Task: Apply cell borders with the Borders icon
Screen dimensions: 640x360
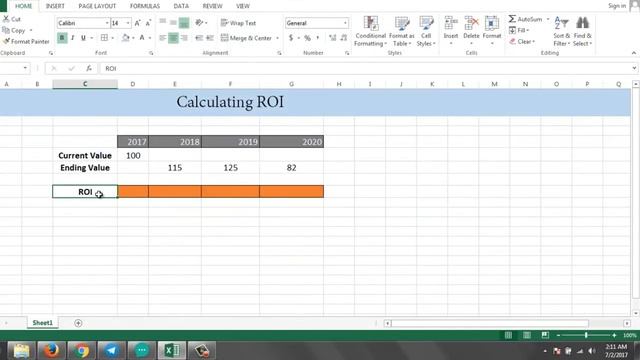Action: point(104,38)
